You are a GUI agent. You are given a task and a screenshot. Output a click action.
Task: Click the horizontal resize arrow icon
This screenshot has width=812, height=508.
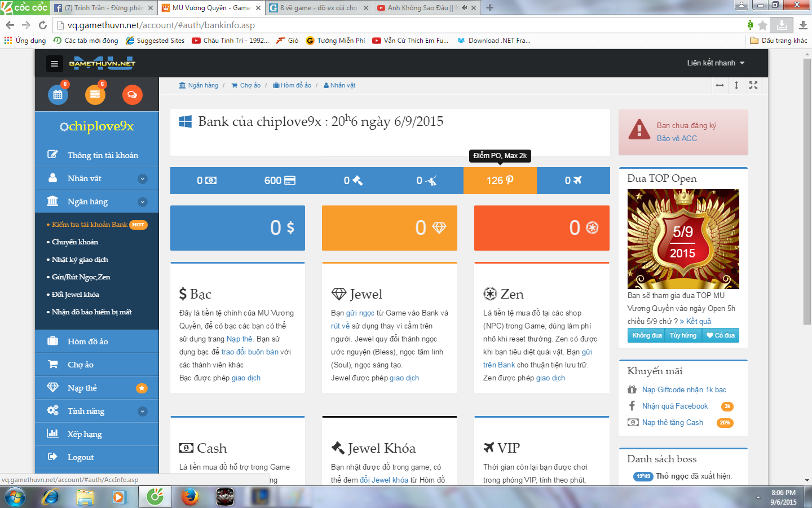720,85
